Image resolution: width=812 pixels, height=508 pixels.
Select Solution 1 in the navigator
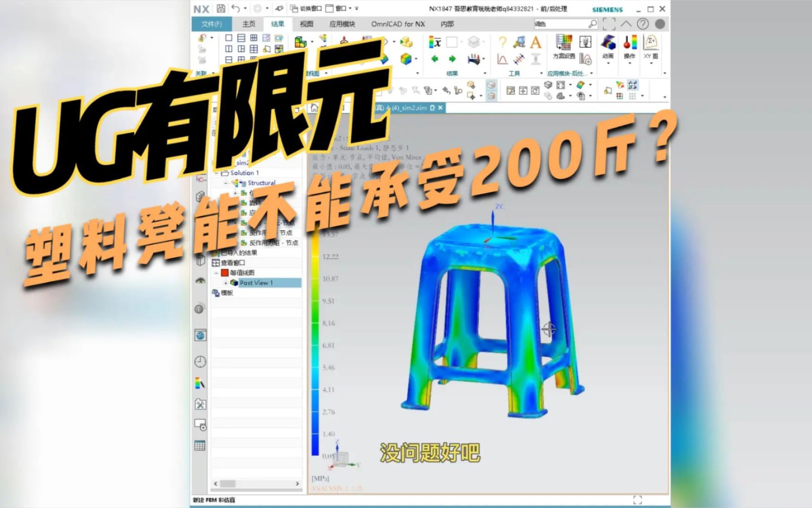(x=244, y=173)
